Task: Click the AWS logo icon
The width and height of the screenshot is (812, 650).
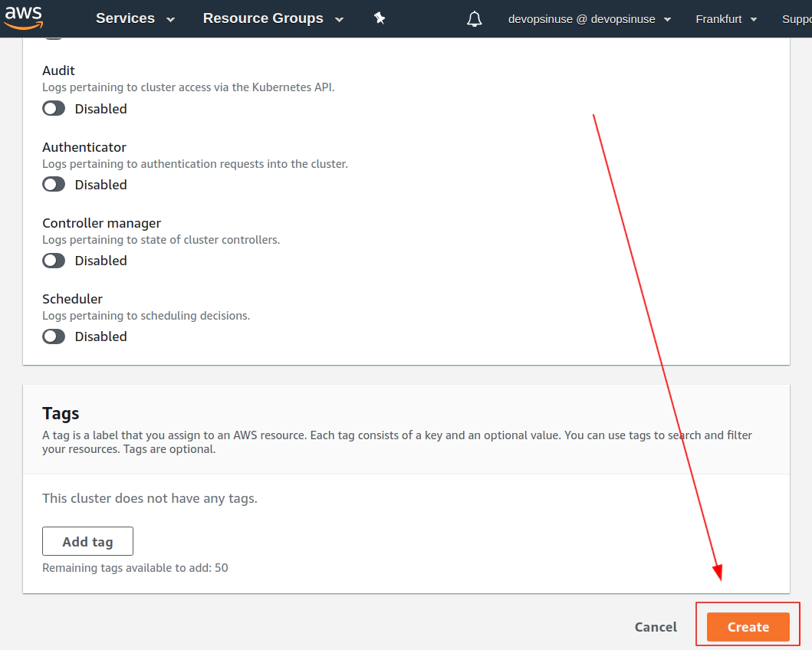Action: [x=24, y=18]
